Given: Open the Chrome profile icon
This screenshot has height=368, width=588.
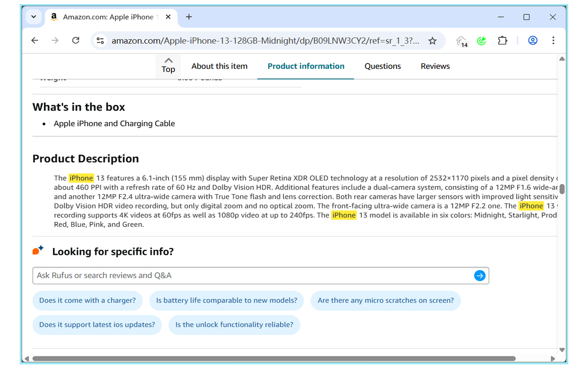Looking at the screenshot, I should (x=532, y=40).
